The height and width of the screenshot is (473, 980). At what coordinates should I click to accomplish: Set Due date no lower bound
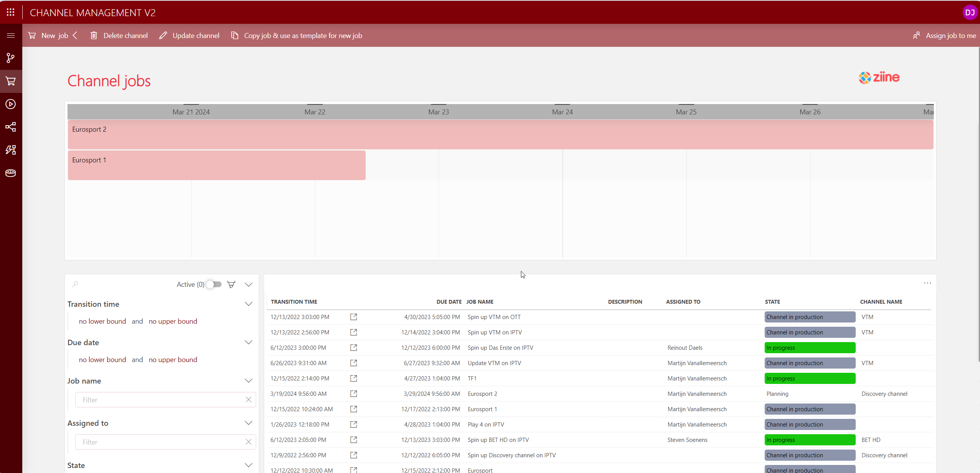(x=103, y=360)
